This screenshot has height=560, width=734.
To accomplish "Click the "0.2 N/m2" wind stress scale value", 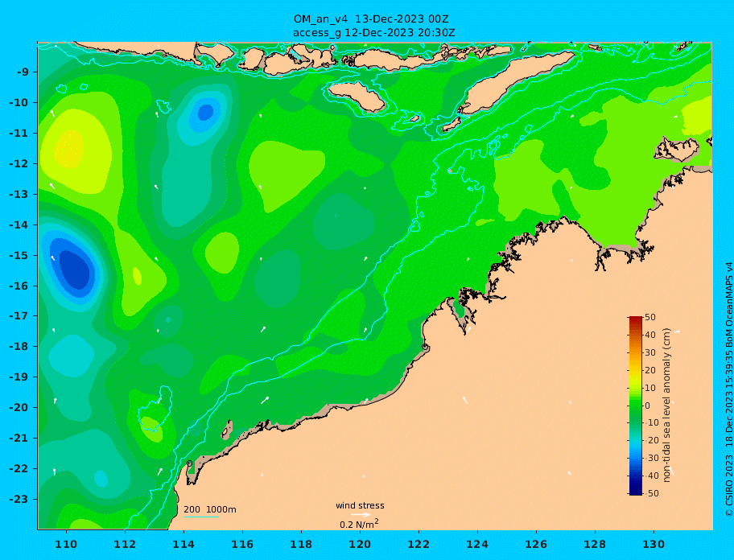I will [359, 524].
